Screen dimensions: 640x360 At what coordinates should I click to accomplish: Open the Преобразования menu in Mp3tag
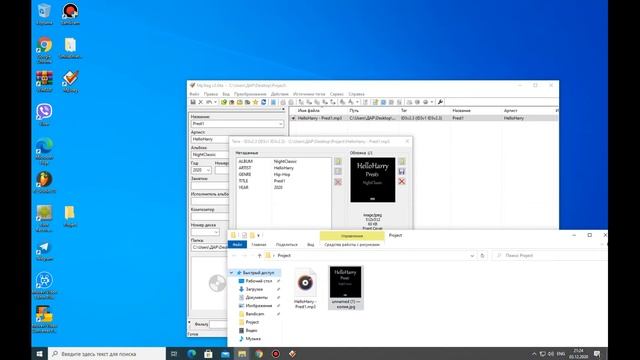250,94
